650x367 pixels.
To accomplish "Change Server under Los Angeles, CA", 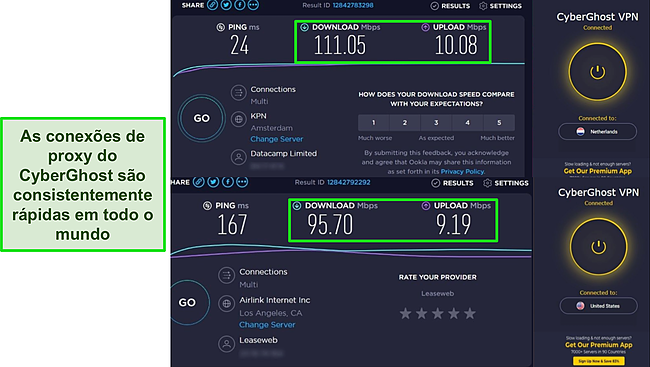I will point(267,325).
